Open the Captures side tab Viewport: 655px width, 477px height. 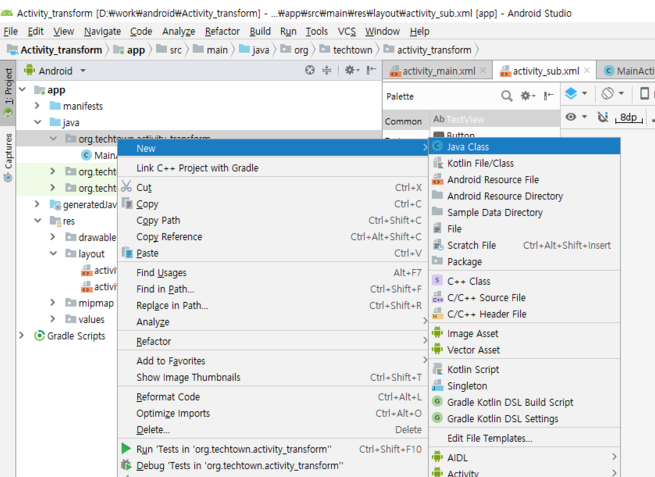coord(8,157)
